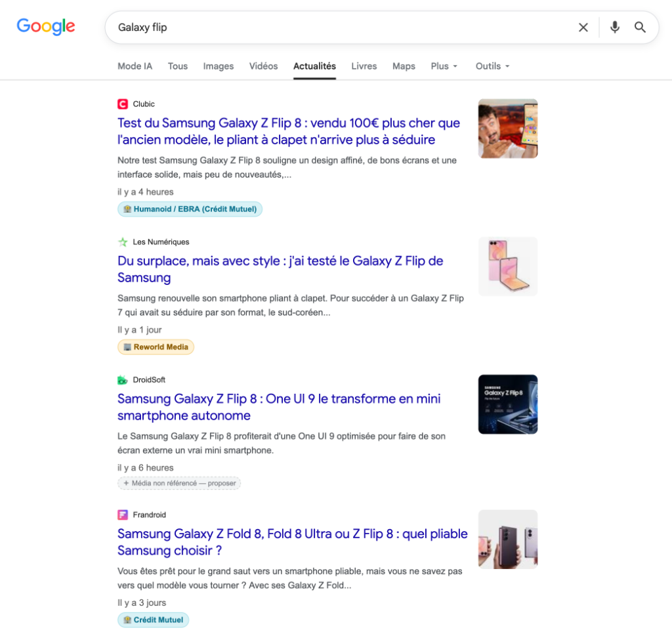Open the pink Galaxy Z Flip thumbnail
672x638 pixels.
click(508, 266)
